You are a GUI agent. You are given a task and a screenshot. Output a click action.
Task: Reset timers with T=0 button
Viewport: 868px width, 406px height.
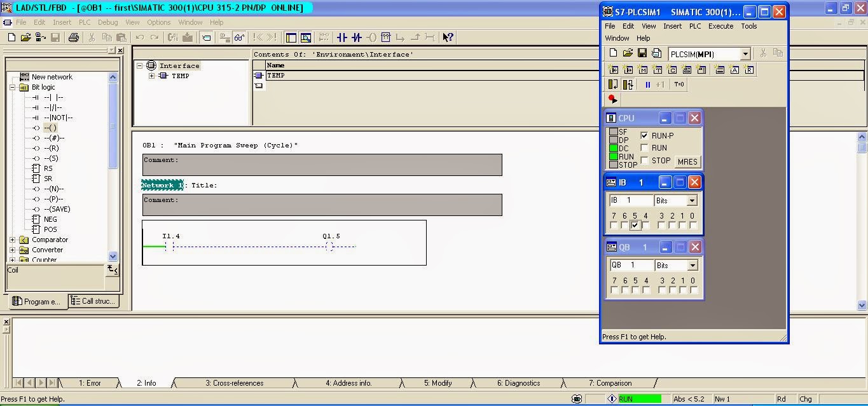679,85
